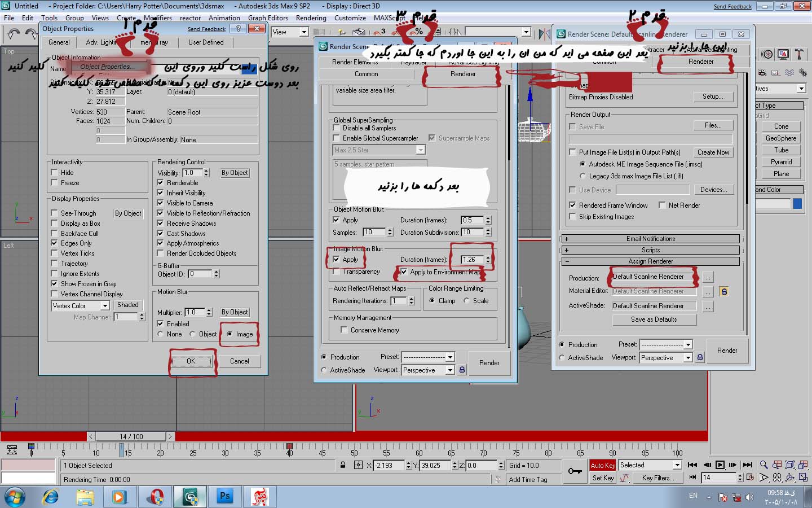Image resolution: width=812 pixels, height=508 pixels.
Task: Switch to Renderer tab in right dialog
Action: [700, 62]
